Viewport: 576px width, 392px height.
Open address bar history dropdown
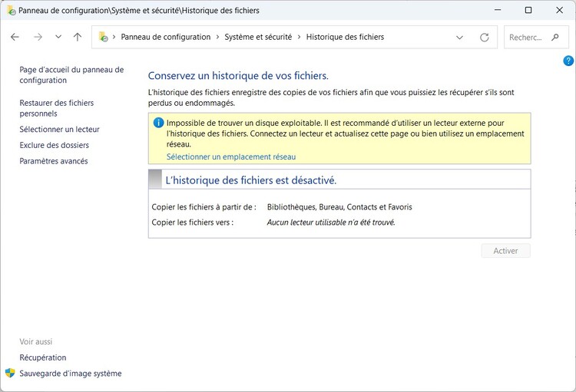point(459,37)
